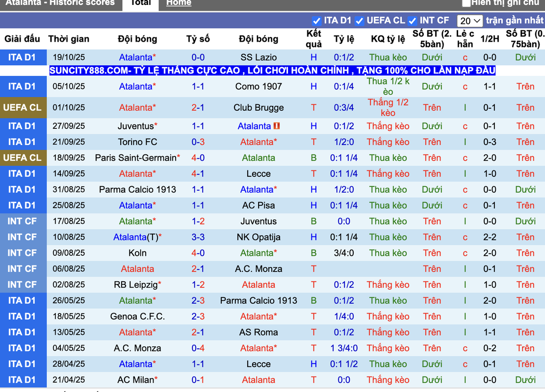The height and width of the screenshot is (392, 545).
Task: Select odds '1 3/4:0' in A.C. Monza row
Action: [344, 348]
